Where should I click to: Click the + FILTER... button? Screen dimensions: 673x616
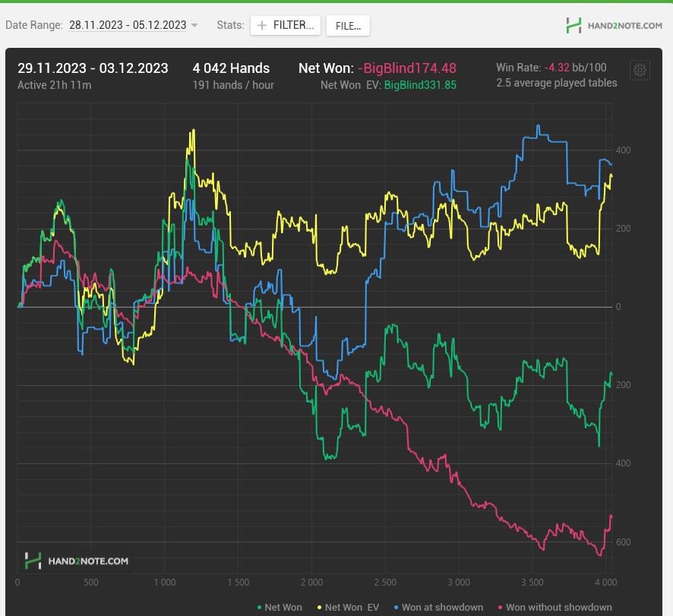point(286,25)
